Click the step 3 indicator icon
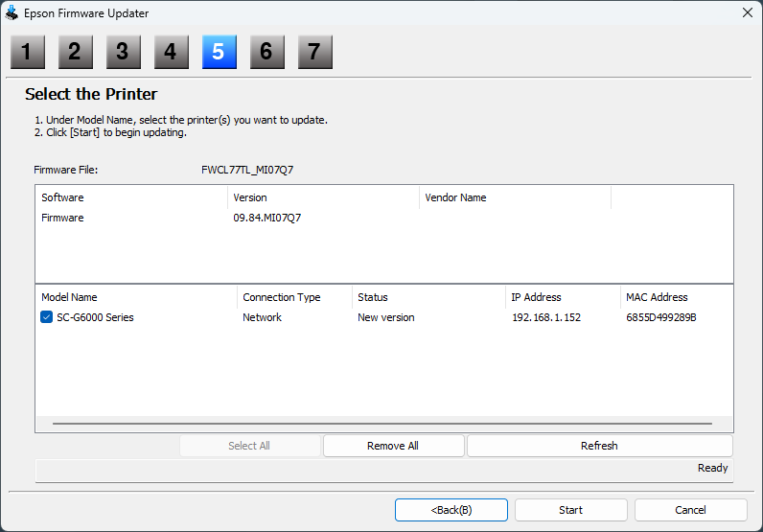Viewport: 763px width, 532px height. (124, 52)
